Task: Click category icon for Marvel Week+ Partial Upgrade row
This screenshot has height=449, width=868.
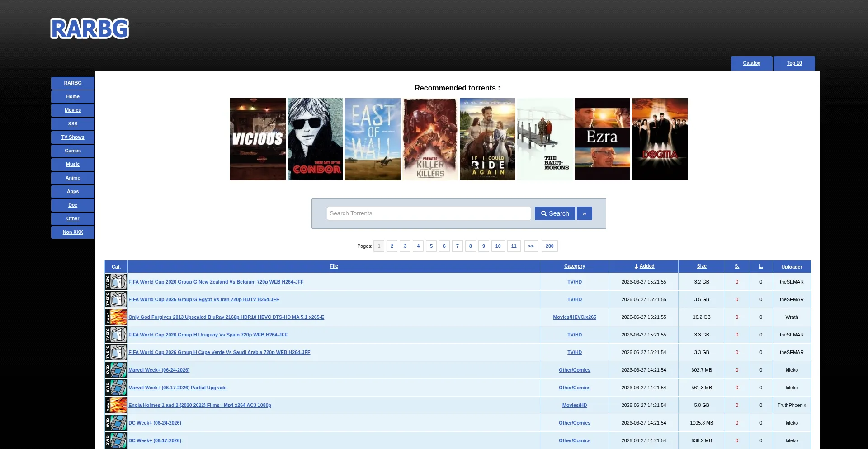Action: pyautogui.click(x=116, y=388)
